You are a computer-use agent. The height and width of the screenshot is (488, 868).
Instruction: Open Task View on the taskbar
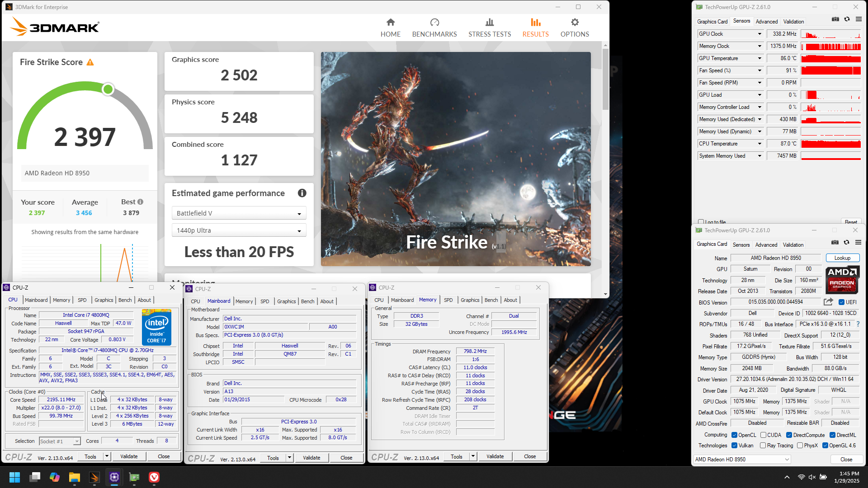coord(35,477)
